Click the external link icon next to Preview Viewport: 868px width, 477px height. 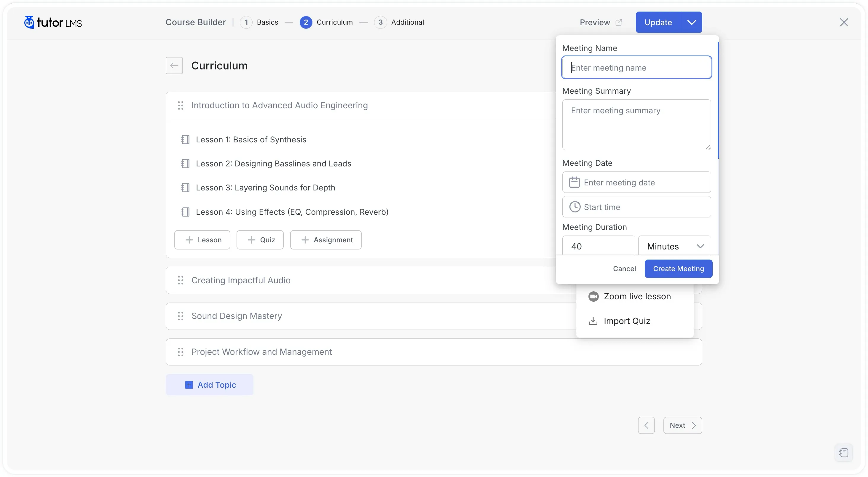pyautogui.click(x=619, y=22)
